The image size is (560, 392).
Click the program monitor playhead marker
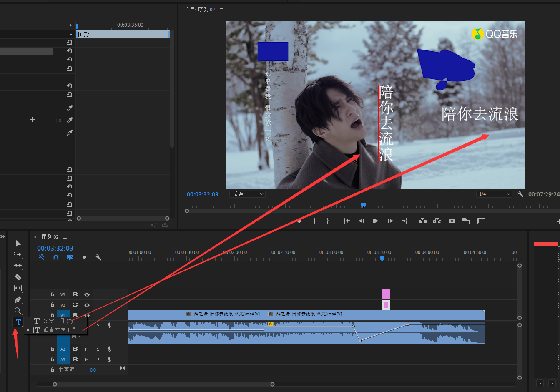[363, 205]
